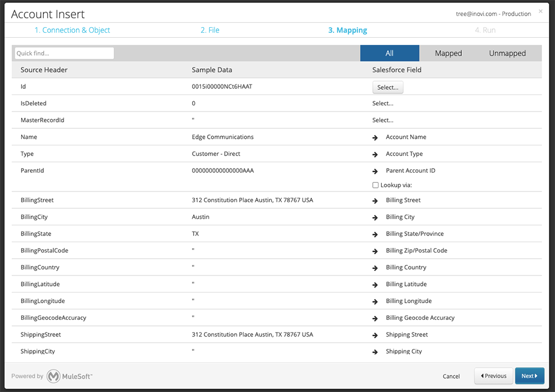
Task: Click the arrow icon beside Shipping Street
Action: click(375, 335)
